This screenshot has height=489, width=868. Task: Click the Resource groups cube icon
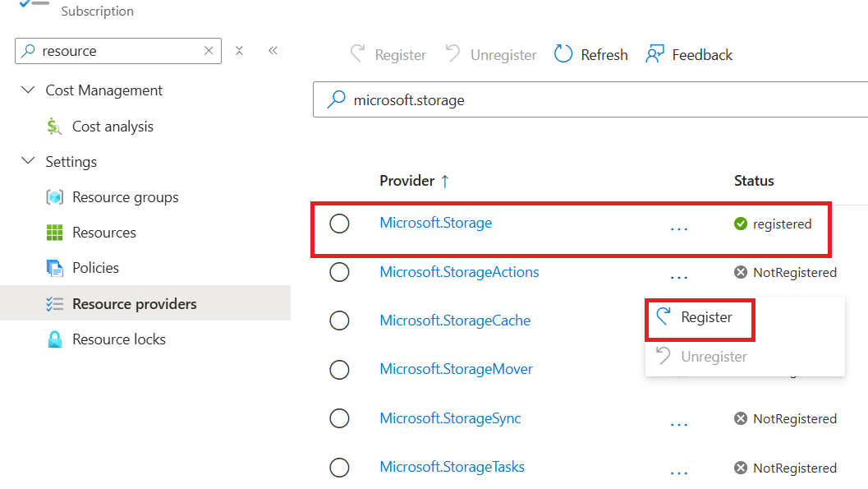(54, 197)
